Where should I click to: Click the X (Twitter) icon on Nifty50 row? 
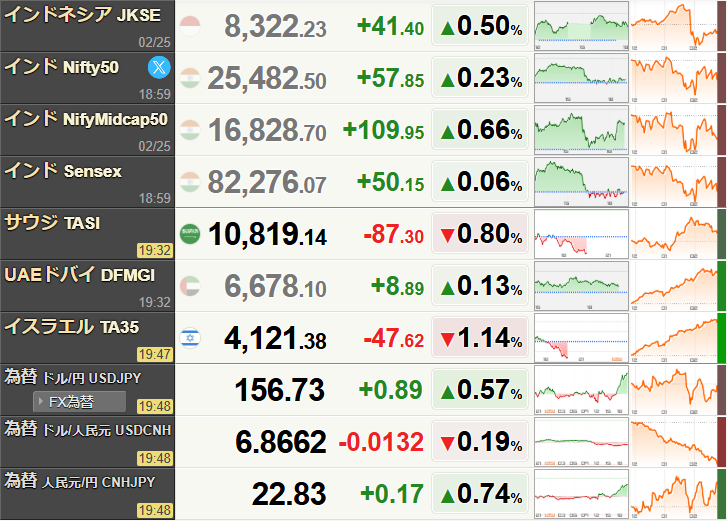tap(159, 68)
